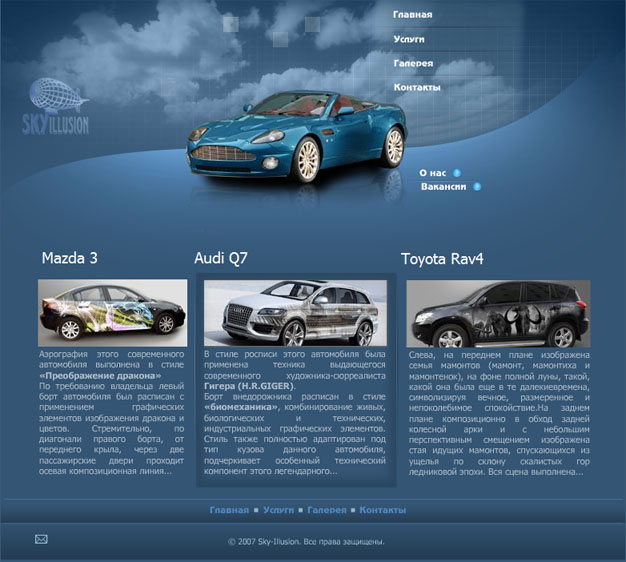Click the Гигера (H.R.GIGER) bold text
Screen dimensions: 626x562
click(x=250, y=386)
